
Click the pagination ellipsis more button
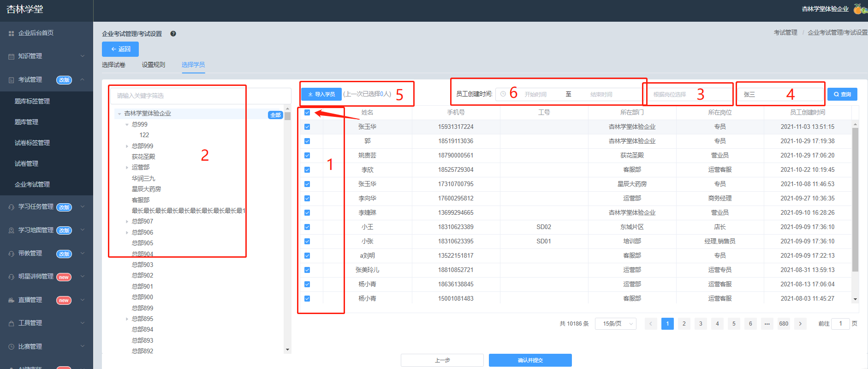tap(767, 324)
